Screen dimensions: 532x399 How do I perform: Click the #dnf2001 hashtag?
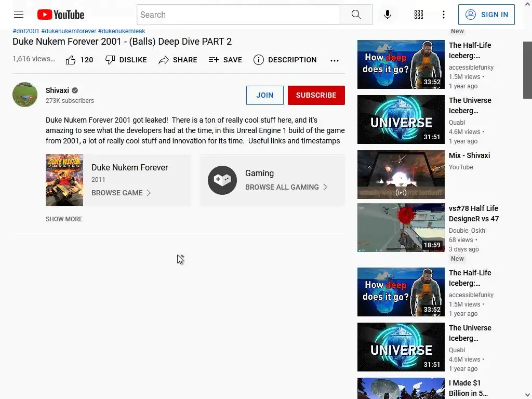[26, 31]
